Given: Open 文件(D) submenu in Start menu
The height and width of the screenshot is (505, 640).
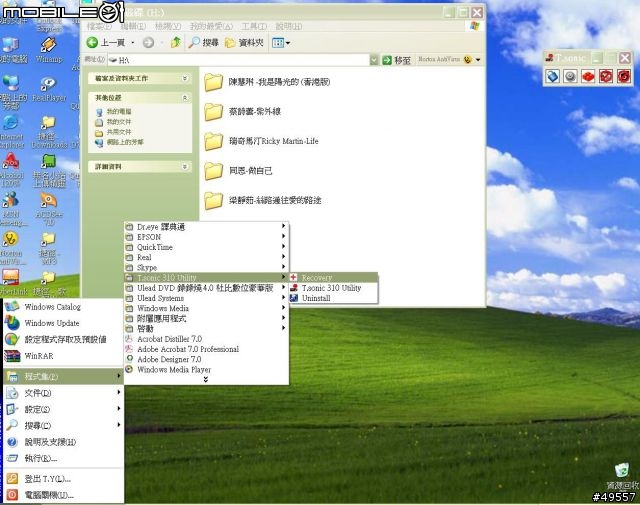Looking at the screenshot, I should pyautogui.click(x=63, y=393).
